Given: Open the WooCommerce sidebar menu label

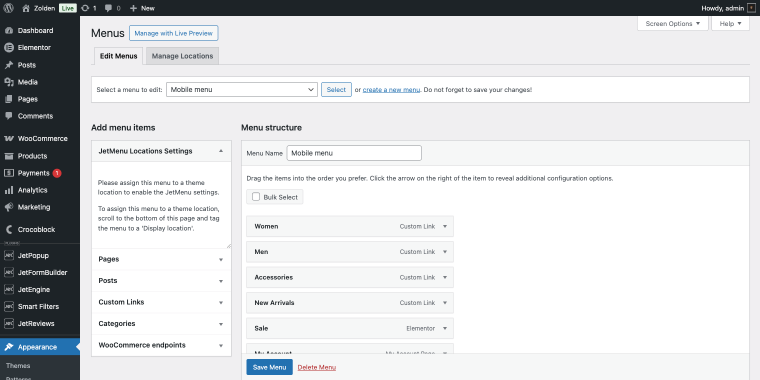Looking at the screenshot, I should pos(43,139).
